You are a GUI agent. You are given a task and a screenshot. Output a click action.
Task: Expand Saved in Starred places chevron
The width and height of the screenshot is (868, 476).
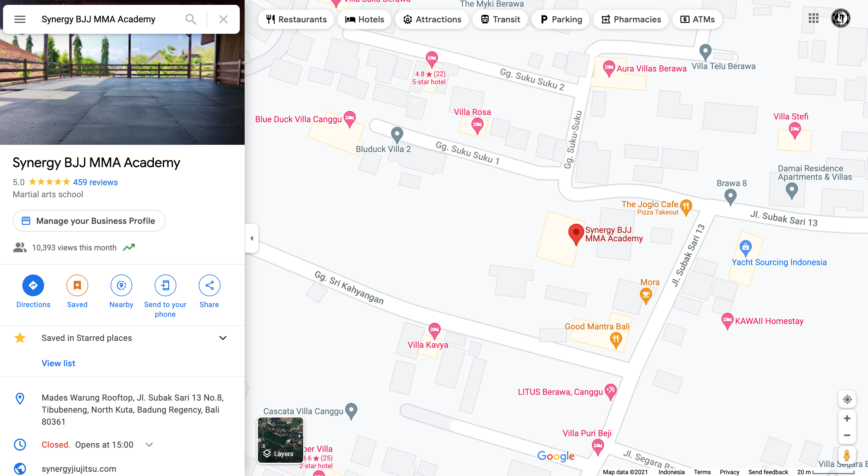(x=223, y=338)
